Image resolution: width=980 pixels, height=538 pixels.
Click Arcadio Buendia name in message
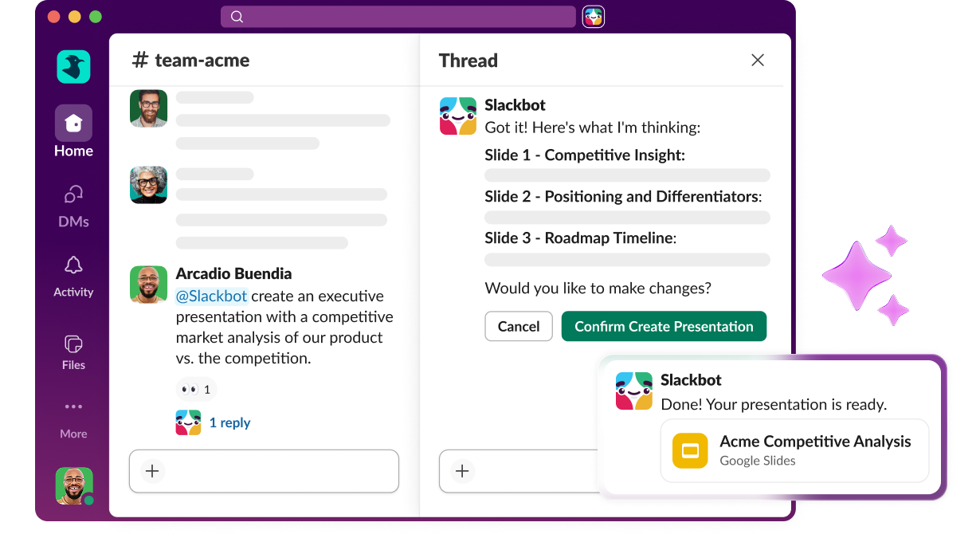tap(233, 273)
